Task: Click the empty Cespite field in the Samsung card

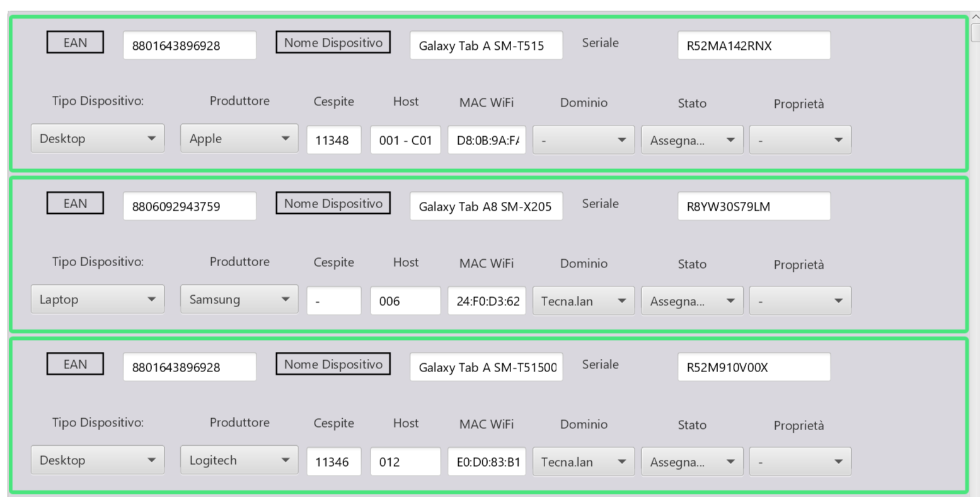Action: [x=334, y=301]
